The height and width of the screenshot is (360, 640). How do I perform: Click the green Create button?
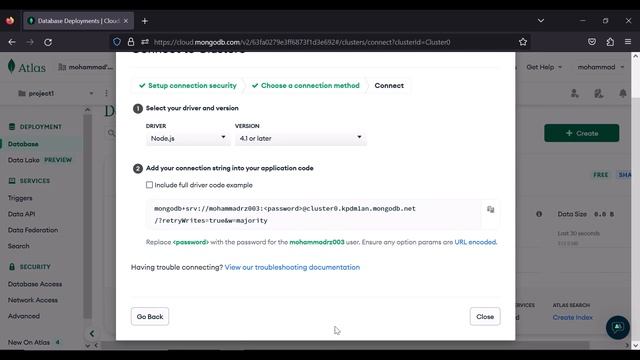(x=582, y=133)
